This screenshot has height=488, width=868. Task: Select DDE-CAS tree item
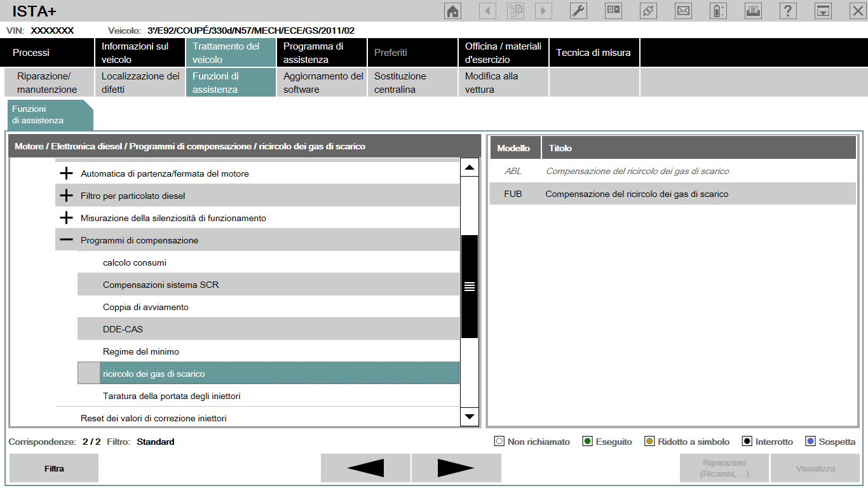click(268, 329)
